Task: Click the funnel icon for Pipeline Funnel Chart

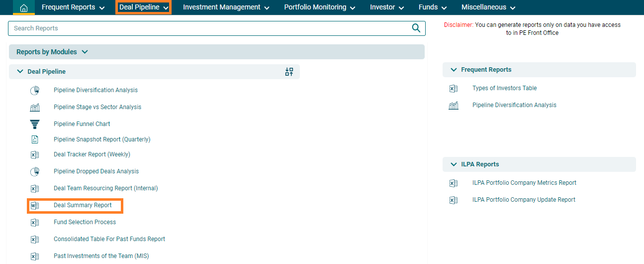Action: point(34,124)
